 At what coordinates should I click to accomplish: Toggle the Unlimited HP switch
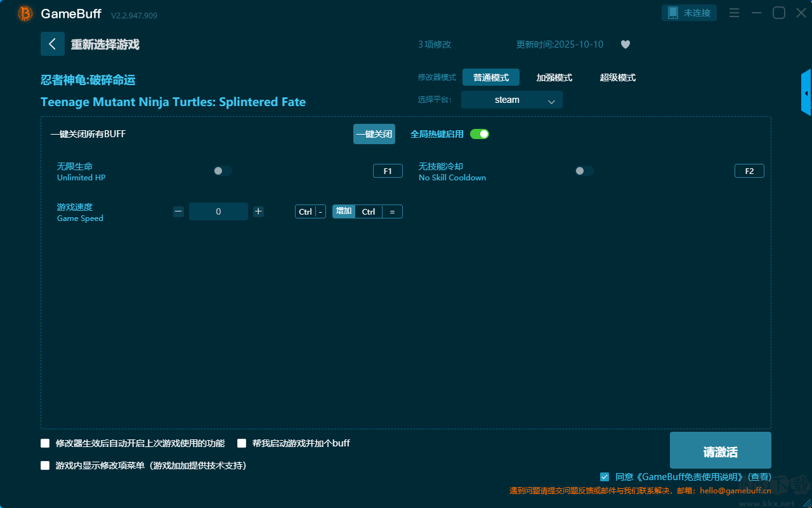223,171
